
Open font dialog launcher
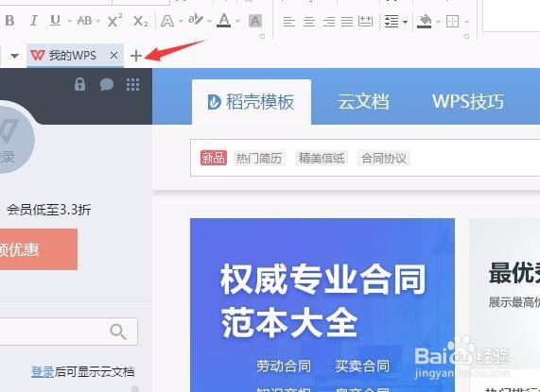tap(262, 36)
